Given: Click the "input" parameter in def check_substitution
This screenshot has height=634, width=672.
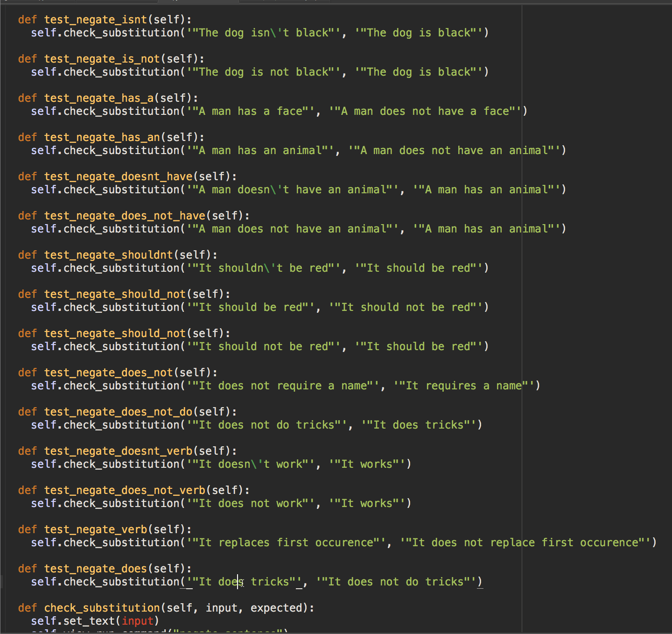Looking at the screenshot, I should pos(221,608).
